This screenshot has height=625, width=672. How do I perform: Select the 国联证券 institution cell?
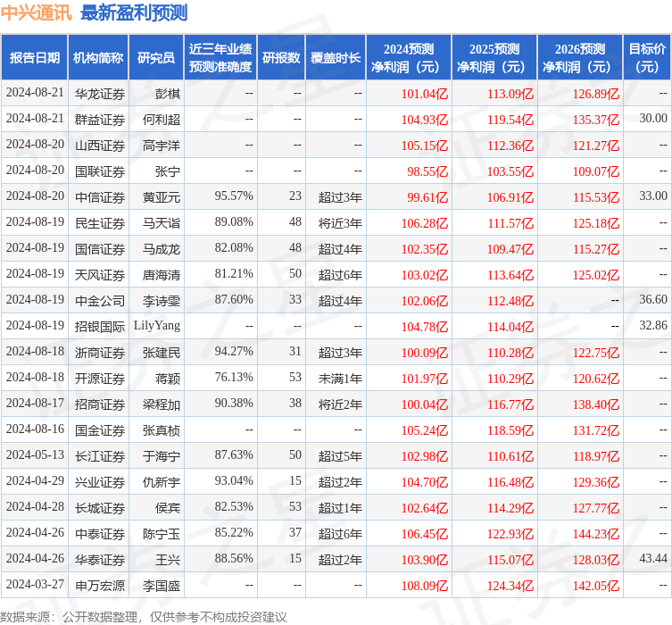coord(99,171)
